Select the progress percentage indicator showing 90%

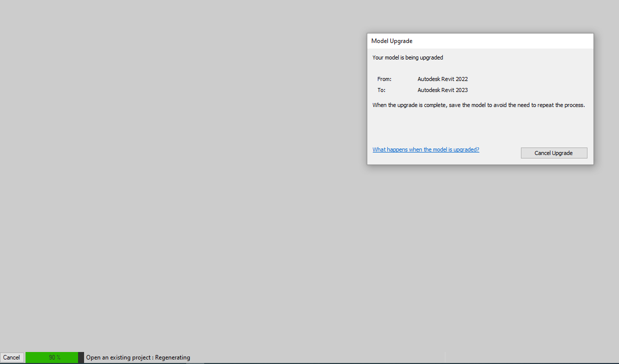pos(52,357)
